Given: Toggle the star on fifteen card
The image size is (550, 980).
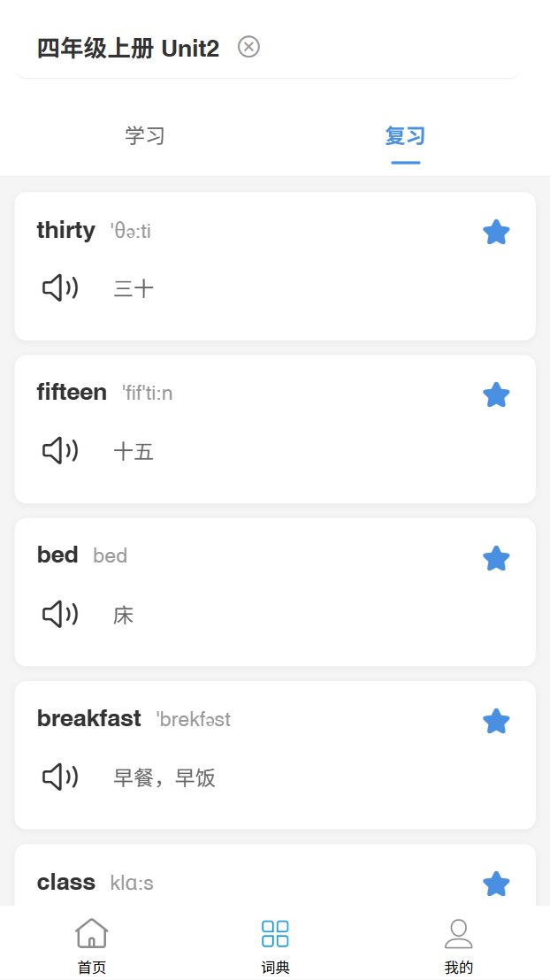Looking at the screenshot, I should coord(496,395).
